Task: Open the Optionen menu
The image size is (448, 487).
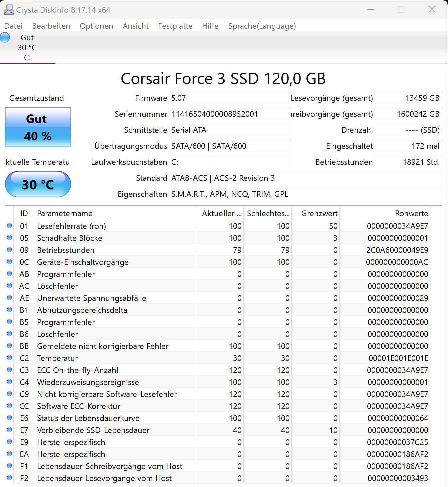Action: tap(96, 26)
